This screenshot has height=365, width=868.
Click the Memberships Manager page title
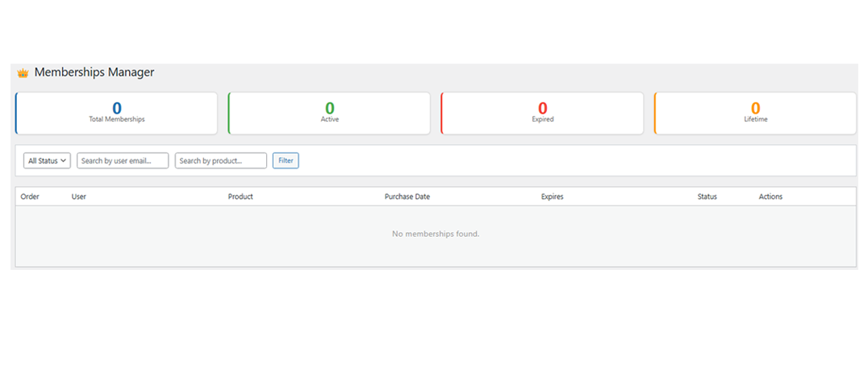(x=94, y=73)
